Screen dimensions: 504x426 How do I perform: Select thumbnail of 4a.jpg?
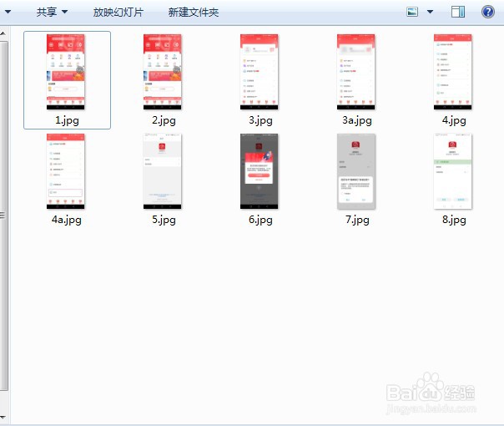click(66, 171)
